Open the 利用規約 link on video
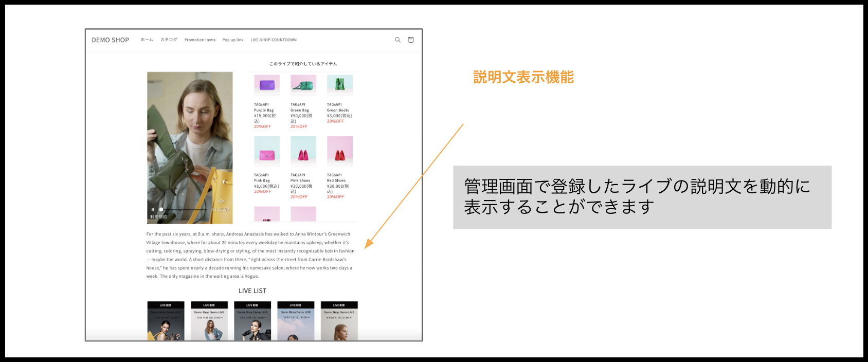Image resolution: width=868 pixels, height=362 pixels. [x=158, y=217]
